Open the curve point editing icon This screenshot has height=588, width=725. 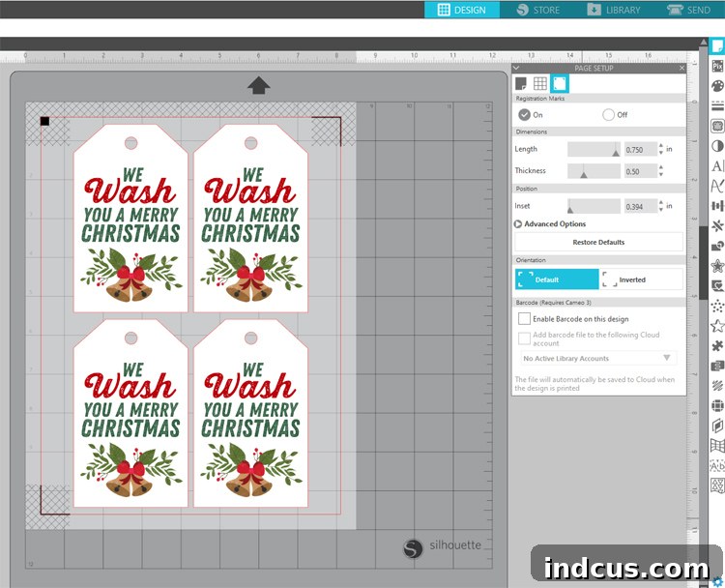point(717,186)
